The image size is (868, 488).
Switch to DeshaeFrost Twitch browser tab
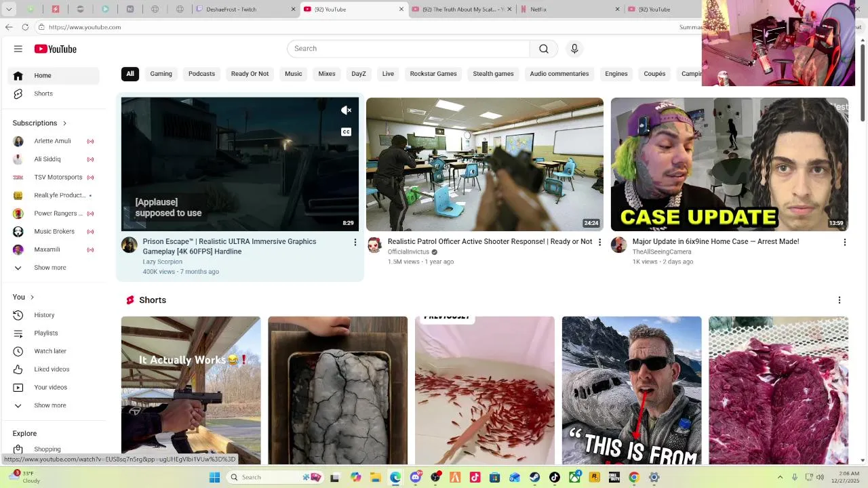click(x=245, y=9)
